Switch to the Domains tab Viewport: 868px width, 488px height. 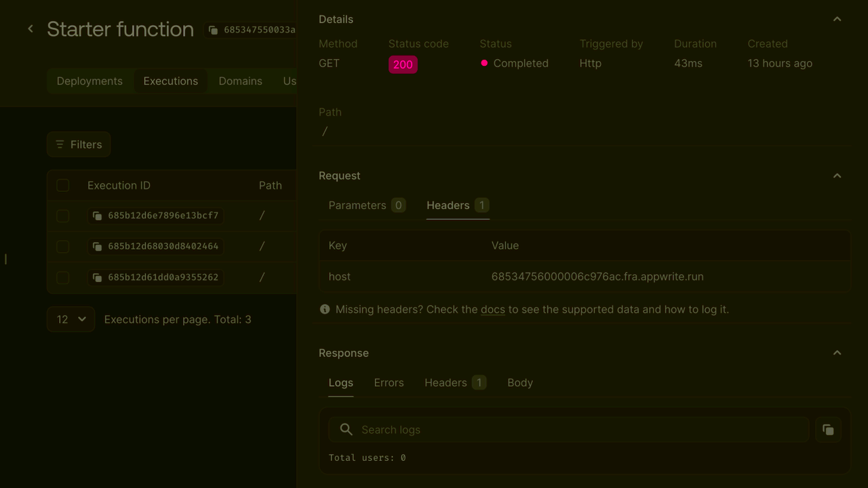click(x=240, y=81)
